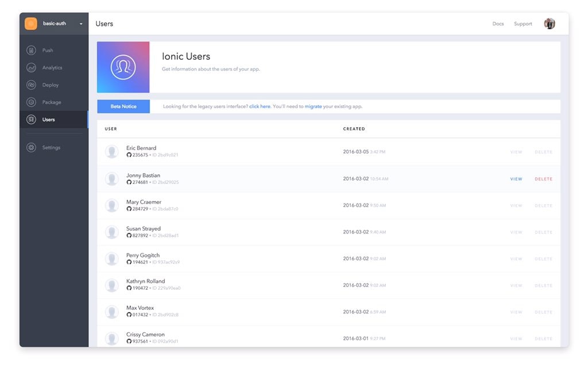The image size is (588, 368).
Task: Open the Settings menu label
Action: click(51, 148)
